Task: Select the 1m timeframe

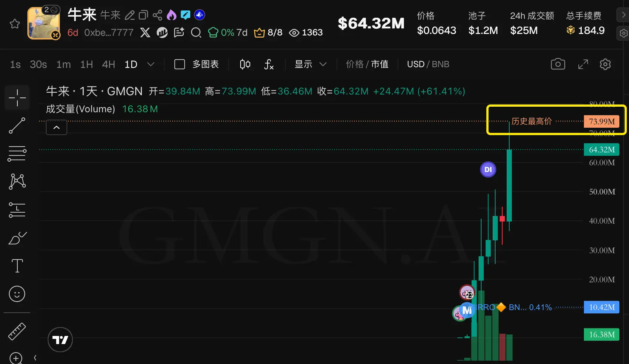Action: tap(64, 65)
